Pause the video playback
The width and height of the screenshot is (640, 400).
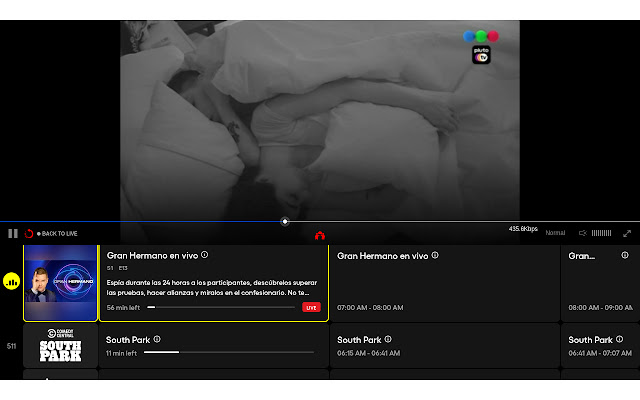pyautogui.click(x=13, y=233)
